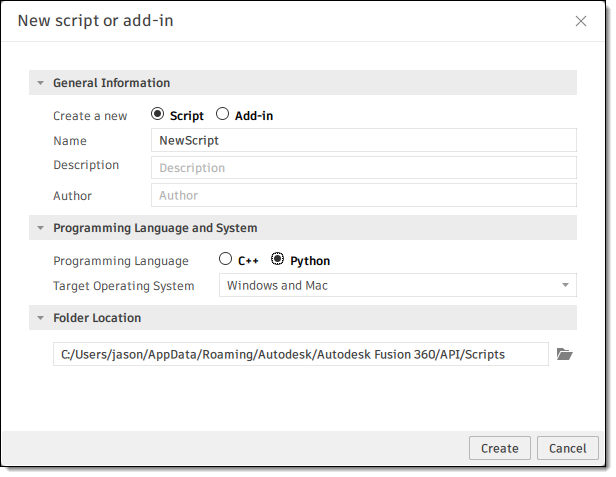Collapse Programming Language and System section
This screenshot has width=616, height=477.
click(41, 228)
